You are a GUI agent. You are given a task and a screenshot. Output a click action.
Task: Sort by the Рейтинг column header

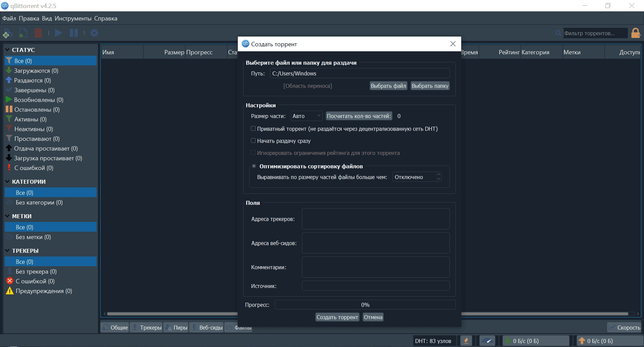click(x=500, y=52)
